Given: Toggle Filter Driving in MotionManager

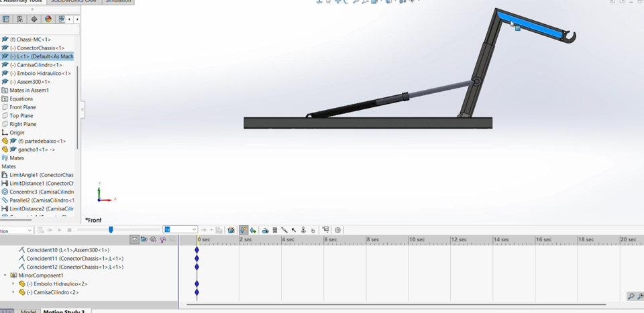Looking at the screenshot, I should tap(153, 239).
